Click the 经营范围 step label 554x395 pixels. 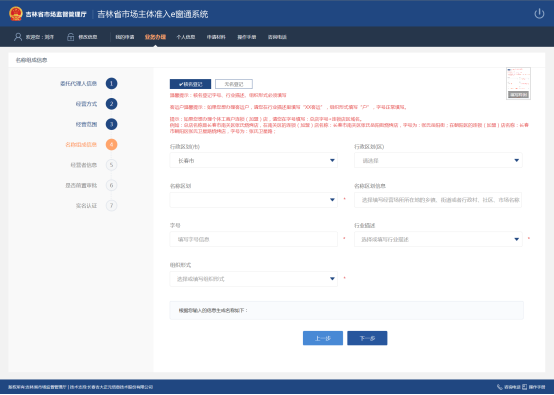point(86,124)
